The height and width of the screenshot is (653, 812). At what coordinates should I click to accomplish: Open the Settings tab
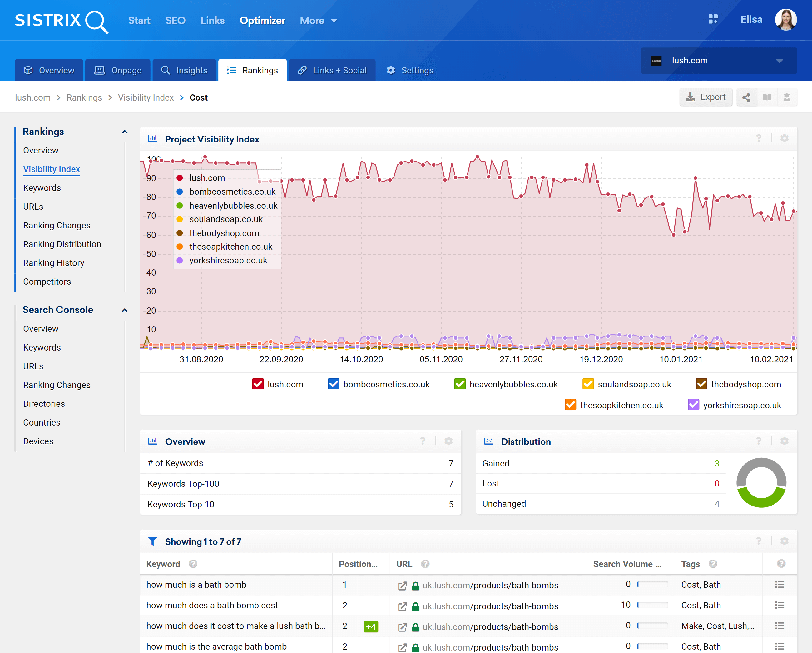(x=410, y=71)
